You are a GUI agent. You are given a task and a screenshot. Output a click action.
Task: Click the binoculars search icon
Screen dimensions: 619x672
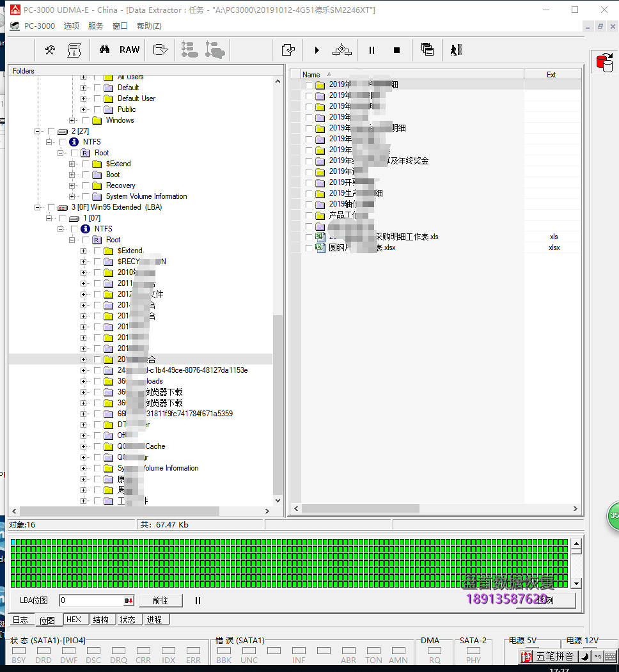(x=104, y=50)
